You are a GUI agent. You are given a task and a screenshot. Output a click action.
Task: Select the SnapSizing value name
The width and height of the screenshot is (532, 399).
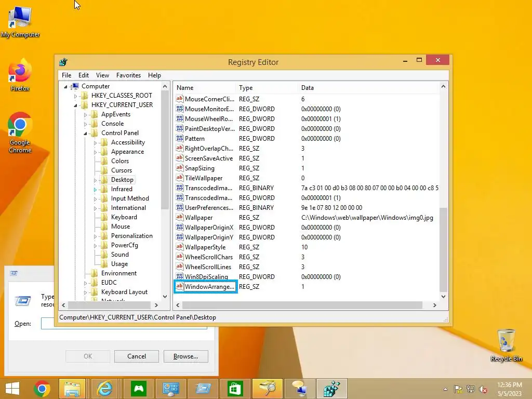(x=199, y=168)
